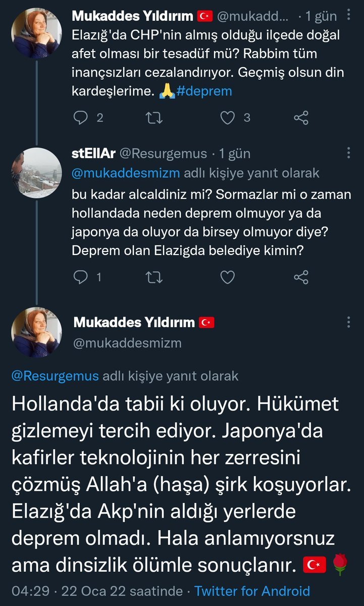Open more options on stEllAr's tweet

tap(348, 153)
